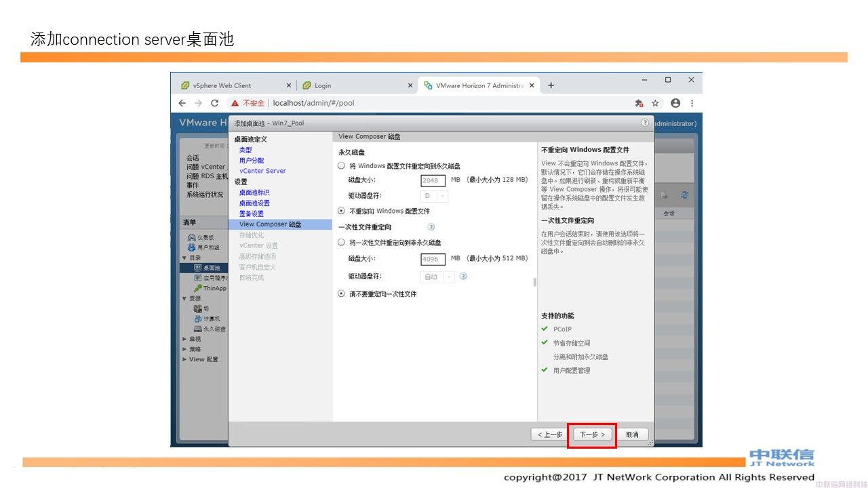The height and width of the screenshot is (488, 868).
Task: Click the export icon in the background pool toolbar
Action: [665, 195]
